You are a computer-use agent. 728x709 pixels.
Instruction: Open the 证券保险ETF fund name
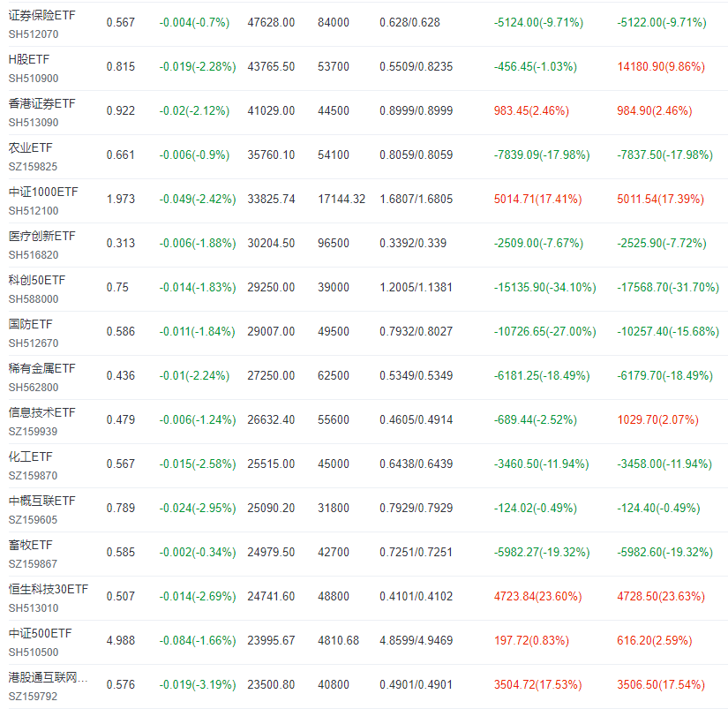click(x=41, y=15)
